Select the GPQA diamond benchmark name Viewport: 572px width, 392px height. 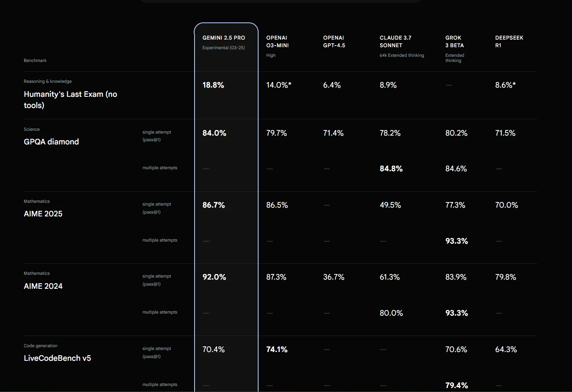pos(51,142)
